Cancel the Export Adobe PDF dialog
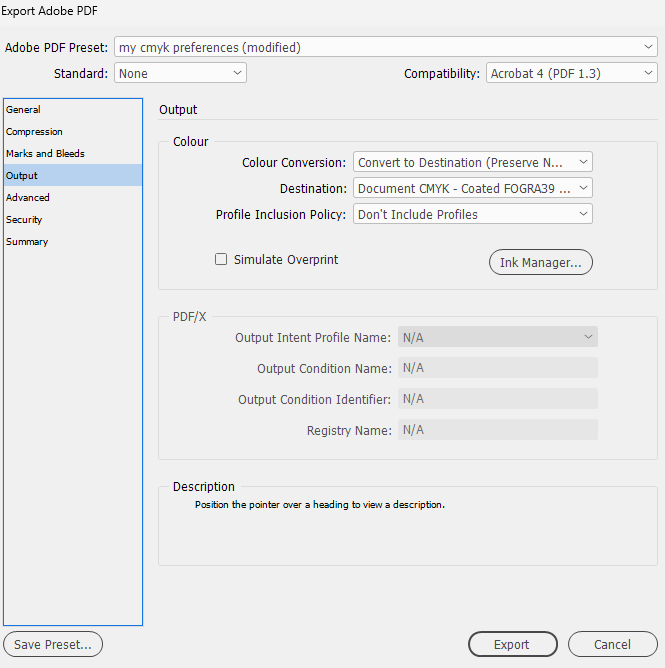The image size is (665, 668). [x=613, y=644]
